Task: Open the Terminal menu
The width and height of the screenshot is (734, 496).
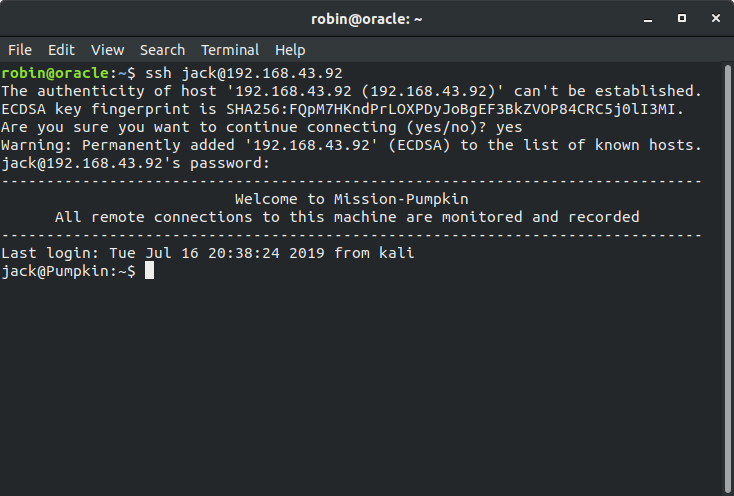Action: click(230, 50)
